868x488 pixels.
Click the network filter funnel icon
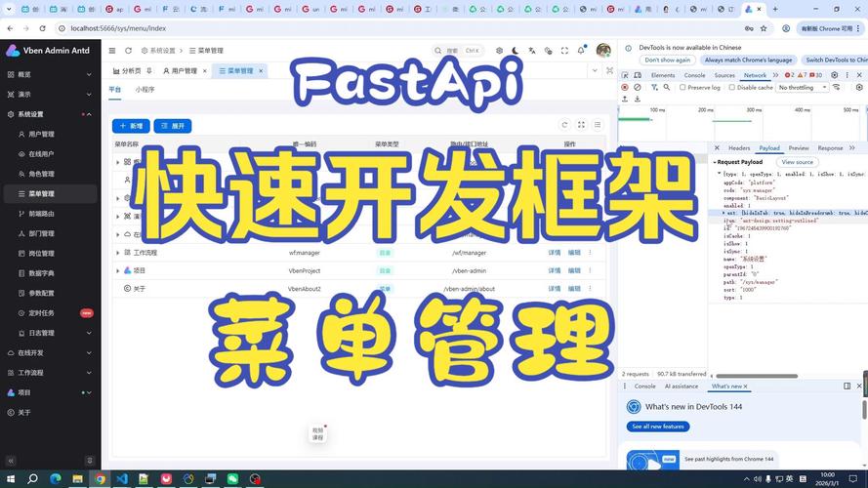(x=654, y=88)
